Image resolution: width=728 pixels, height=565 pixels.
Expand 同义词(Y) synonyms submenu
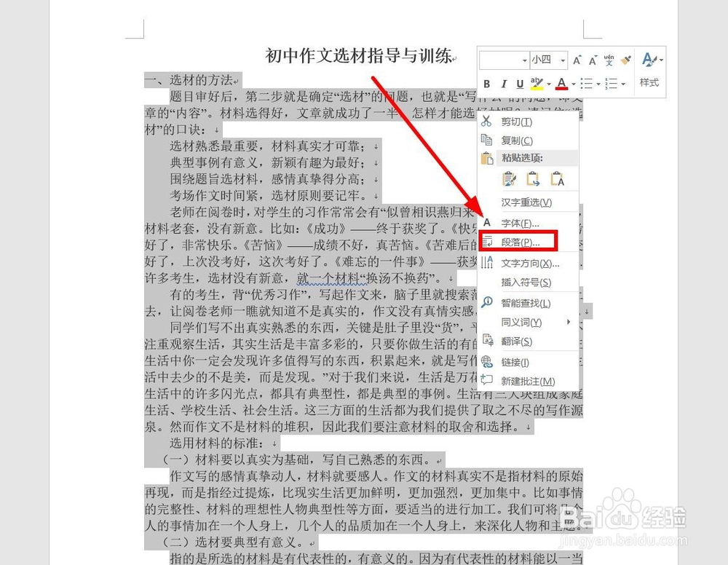pos(529,323)
